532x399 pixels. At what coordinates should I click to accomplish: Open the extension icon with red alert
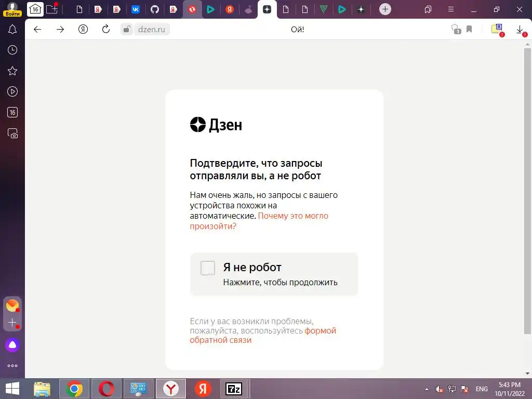point(498,30)
